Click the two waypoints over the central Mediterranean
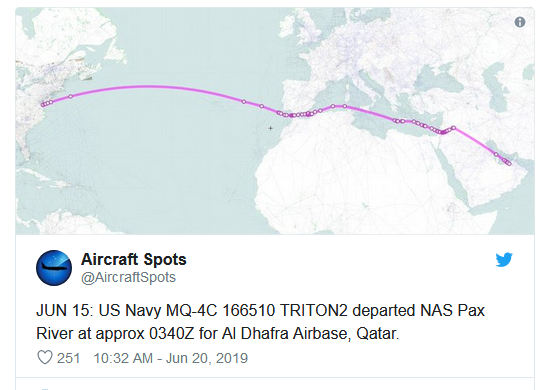Image resolution: width=546 pixels, height=390 pixels. 338,106
